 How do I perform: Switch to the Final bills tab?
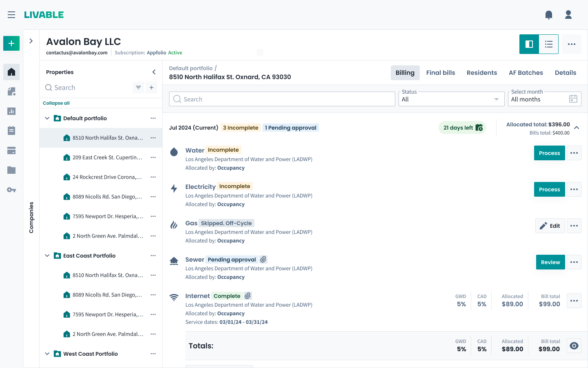(441, 73)
